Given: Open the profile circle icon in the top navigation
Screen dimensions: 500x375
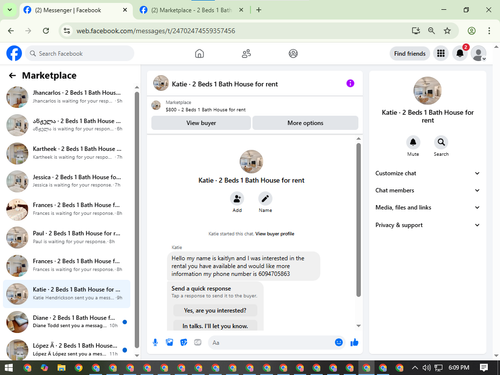Looking at the screenshot, I should [293, 53].
